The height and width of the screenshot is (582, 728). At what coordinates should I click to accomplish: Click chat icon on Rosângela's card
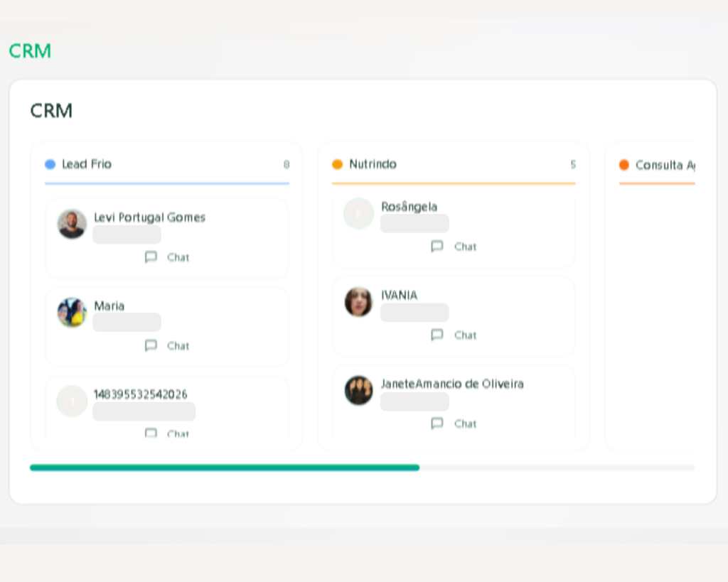pyautogui.click(x=437, y=247)
